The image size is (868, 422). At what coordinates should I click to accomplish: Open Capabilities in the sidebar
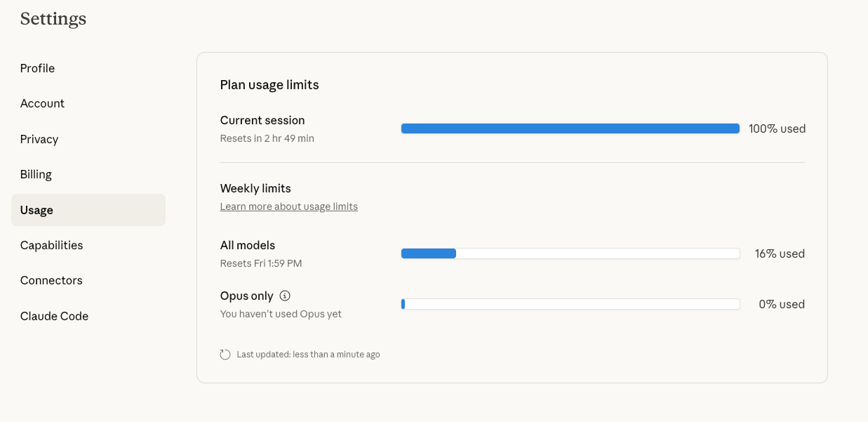[51, 245]
